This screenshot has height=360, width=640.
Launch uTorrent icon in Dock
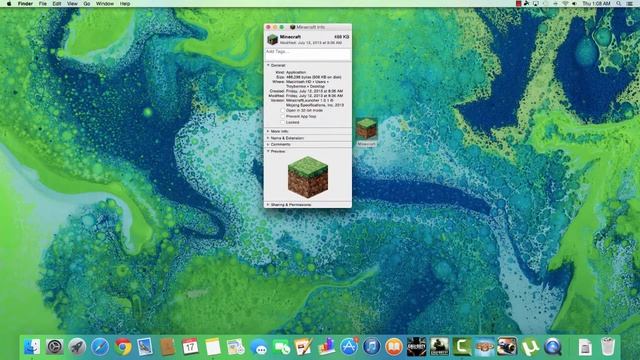point(530,347)
